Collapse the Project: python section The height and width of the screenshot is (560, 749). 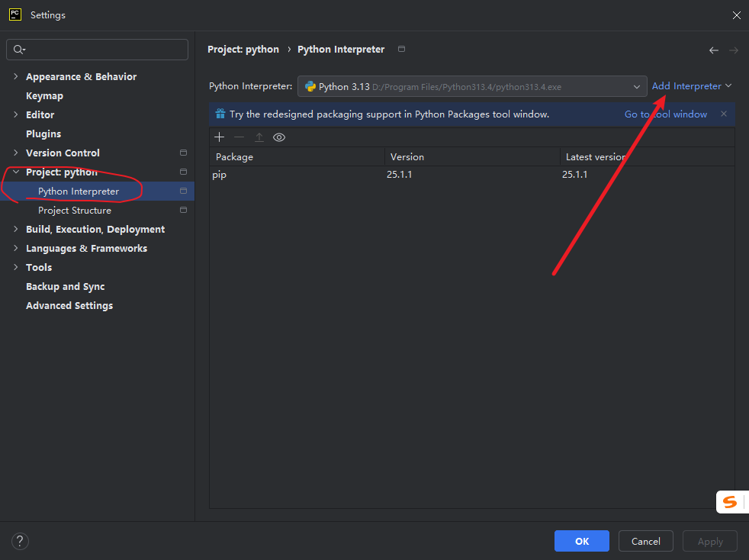pos(16,172)
